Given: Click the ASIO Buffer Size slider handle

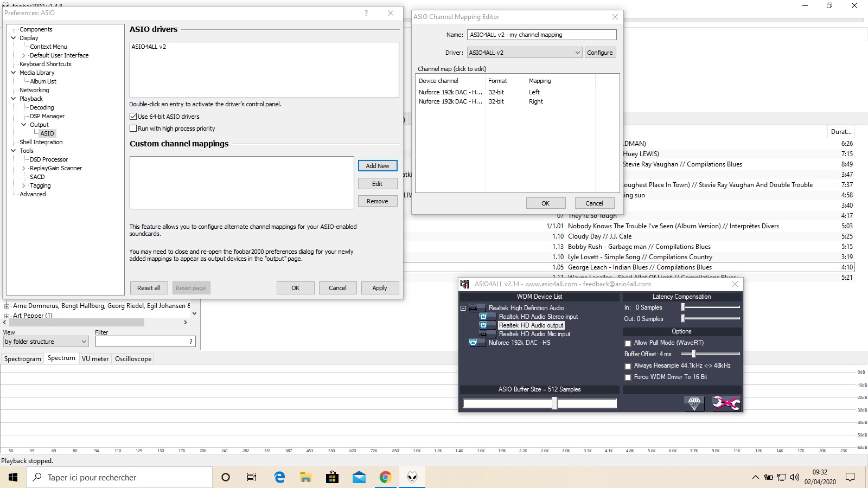Looking at the screenshot, I should point(554,403).
